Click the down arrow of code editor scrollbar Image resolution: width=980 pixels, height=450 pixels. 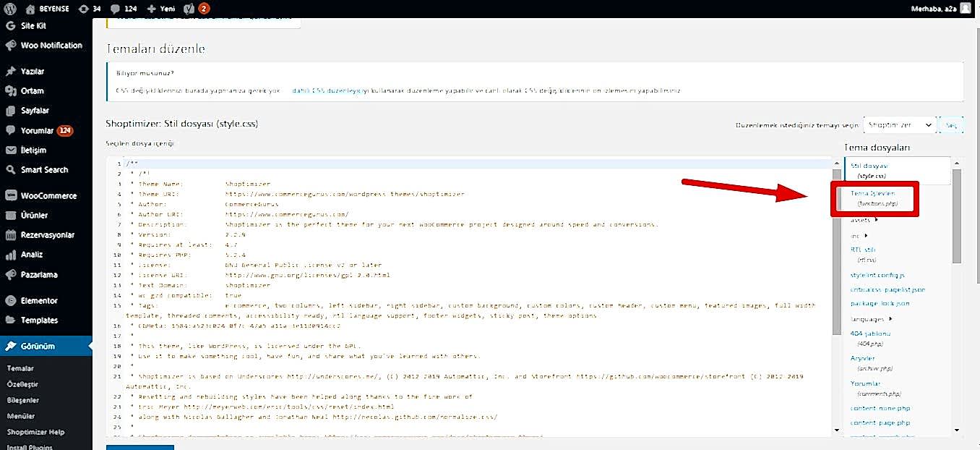click(x=837, y=430)
